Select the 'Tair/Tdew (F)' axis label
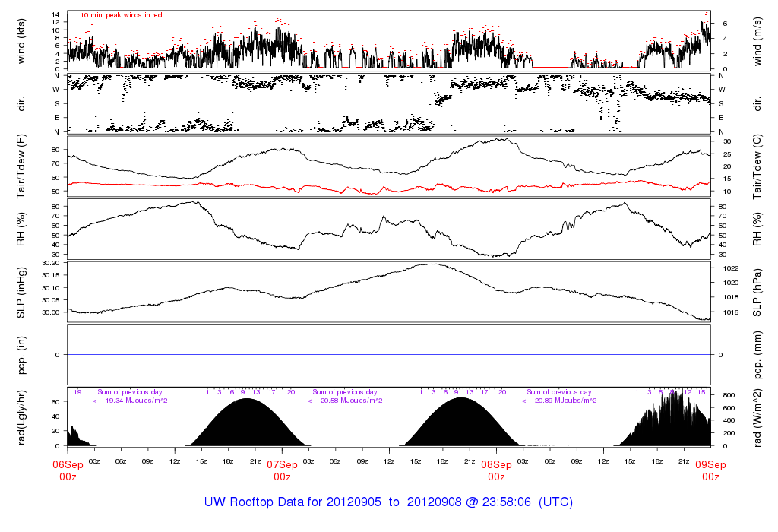 [22, 166]
